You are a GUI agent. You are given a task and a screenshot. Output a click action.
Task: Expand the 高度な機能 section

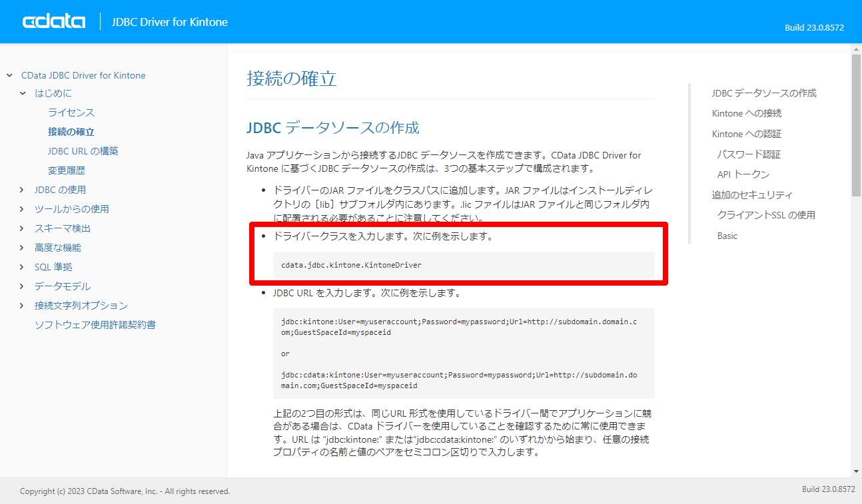tap(23, 248)
